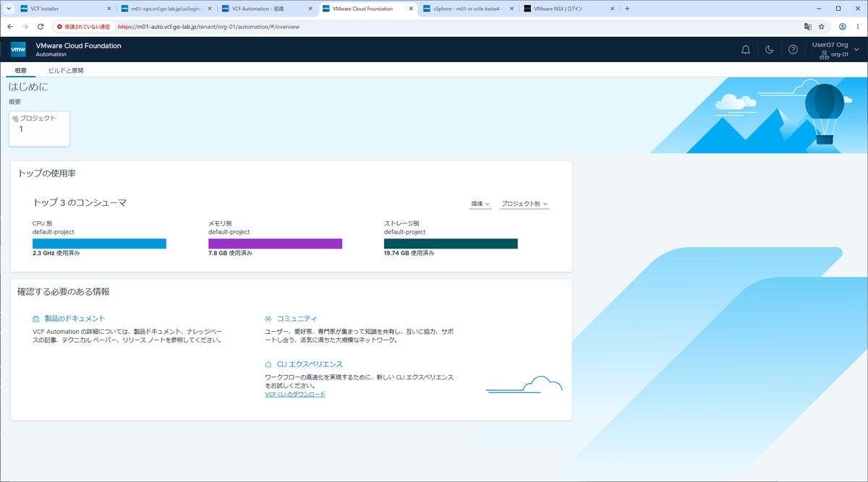Click the purple memory usage bar
The width and height of the screenshot is (868, 482).
[x=275, y=244]
